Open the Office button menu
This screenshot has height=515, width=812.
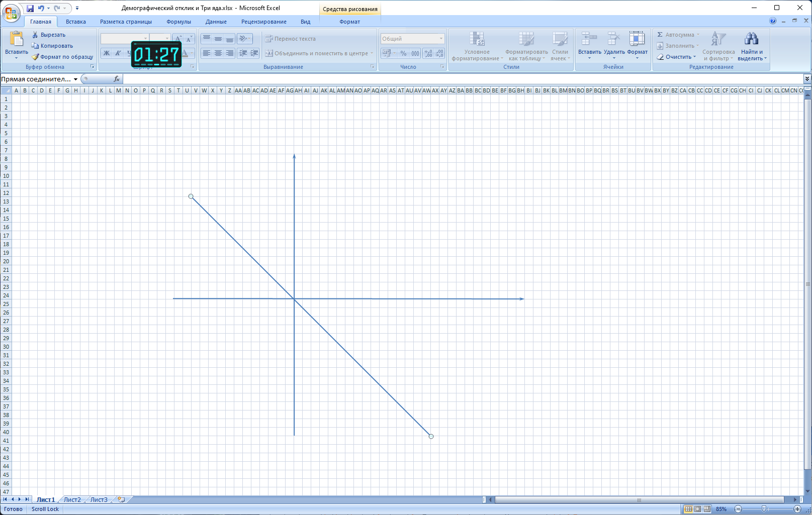(11, 13)
